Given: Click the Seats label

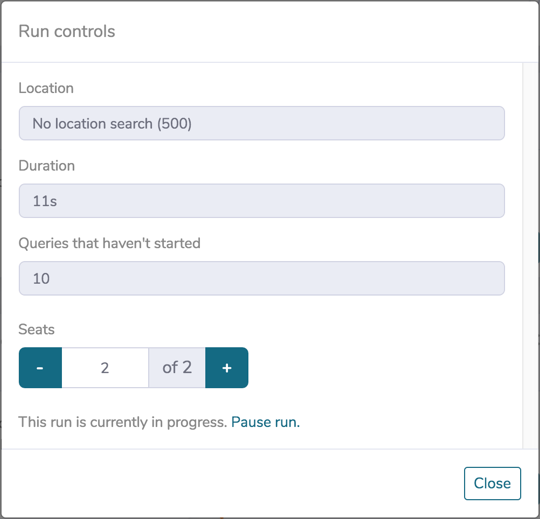Looking at the screenshot, I should point(37,329).
